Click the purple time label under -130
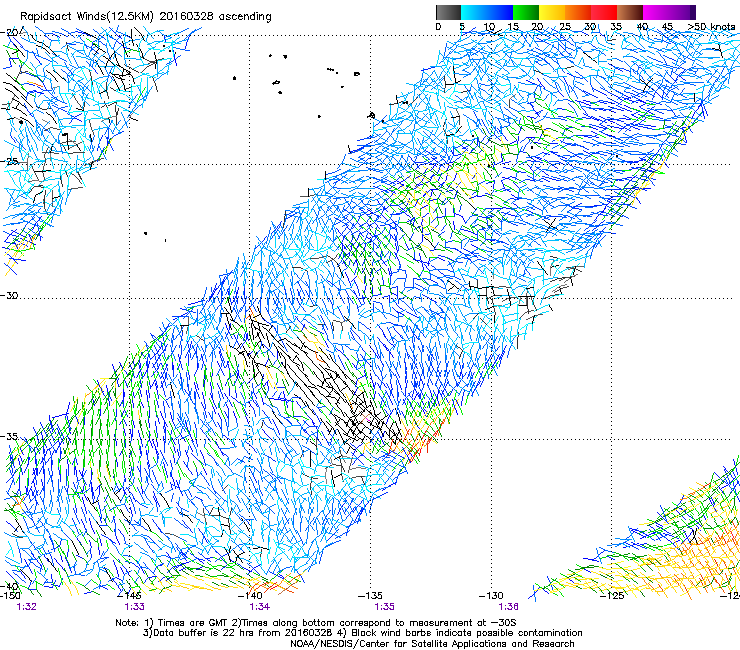This screenshot has height=650, width=740. (508, 607)
